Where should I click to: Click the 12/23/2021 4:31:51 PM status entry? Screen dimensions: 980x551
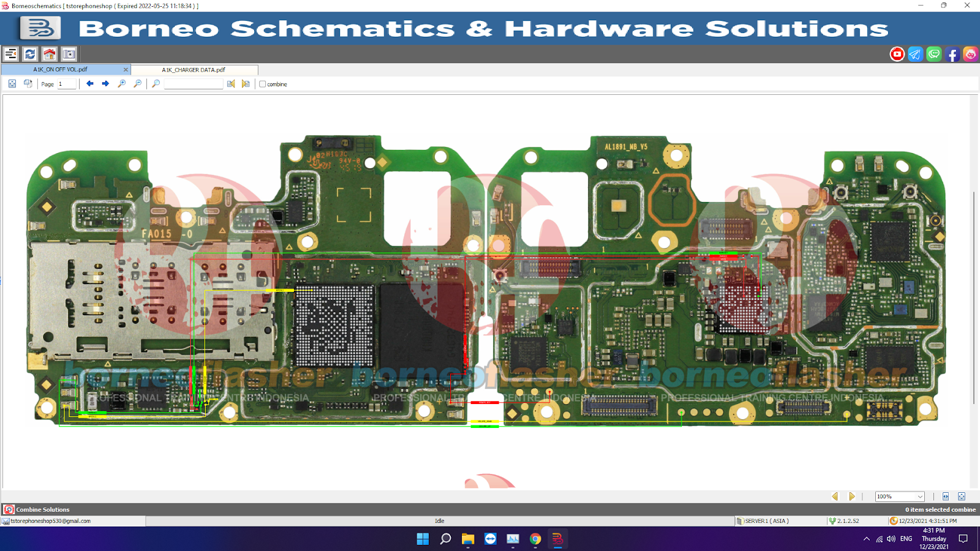(x=927, y=521)
